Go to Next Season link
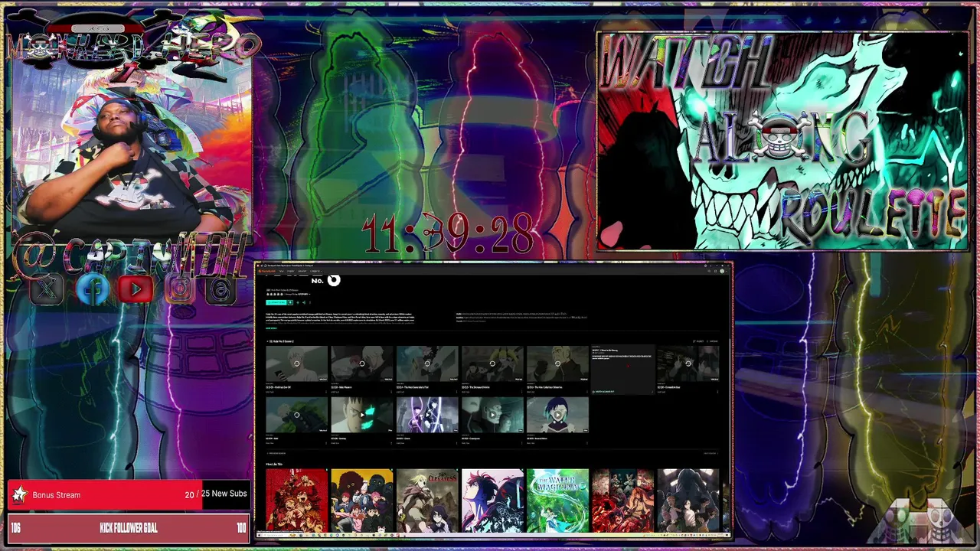980x551 pixels. click(710, 453)
